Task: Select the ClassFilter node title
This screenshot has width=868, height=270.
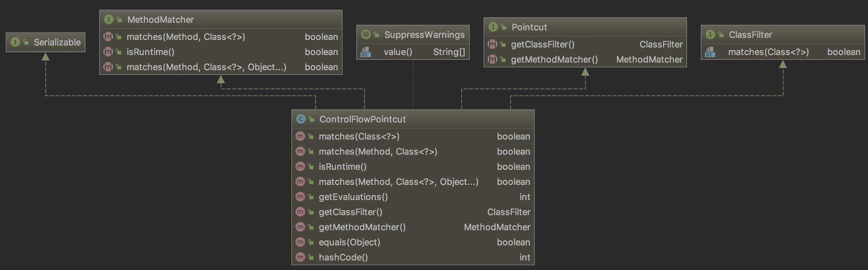Action: click(750, 35)
